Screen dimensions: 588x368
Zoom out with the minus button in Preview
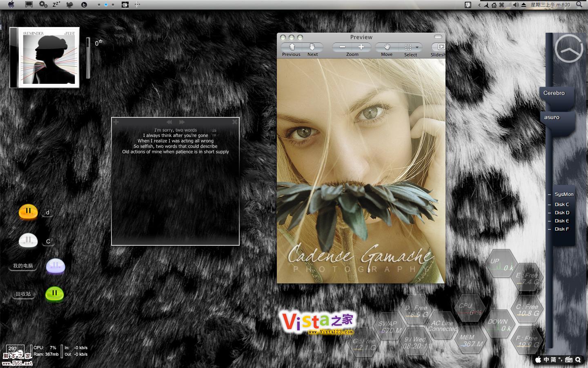click(x=342, y=47)
